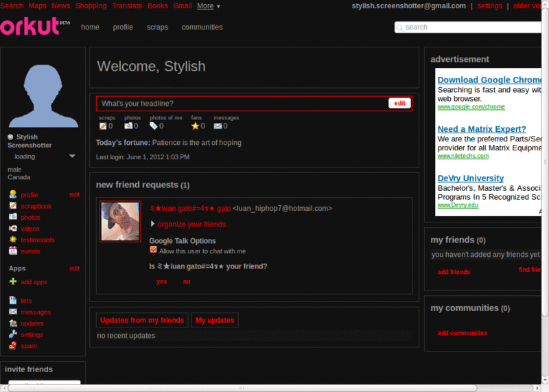Click the vertical scrollbar thumb
549x392 pixels.
click(545, 161)
